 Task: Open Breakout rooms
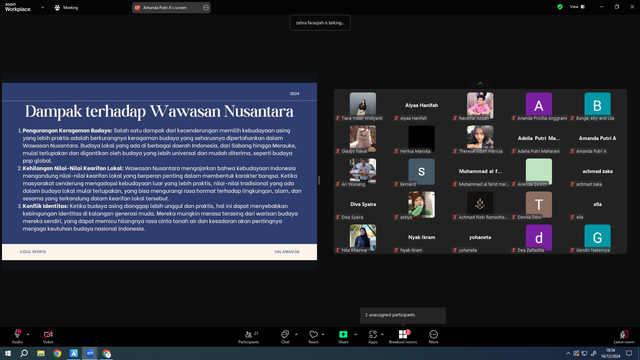[x=403, y=336]
